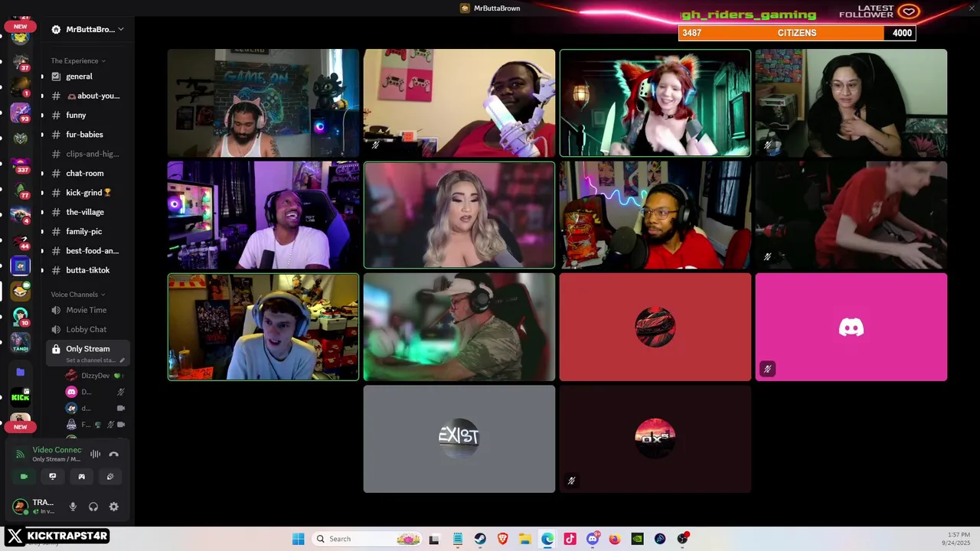Open OBS Studio from the taskbar
Screen dimensions: 980x551
(682, 539)
